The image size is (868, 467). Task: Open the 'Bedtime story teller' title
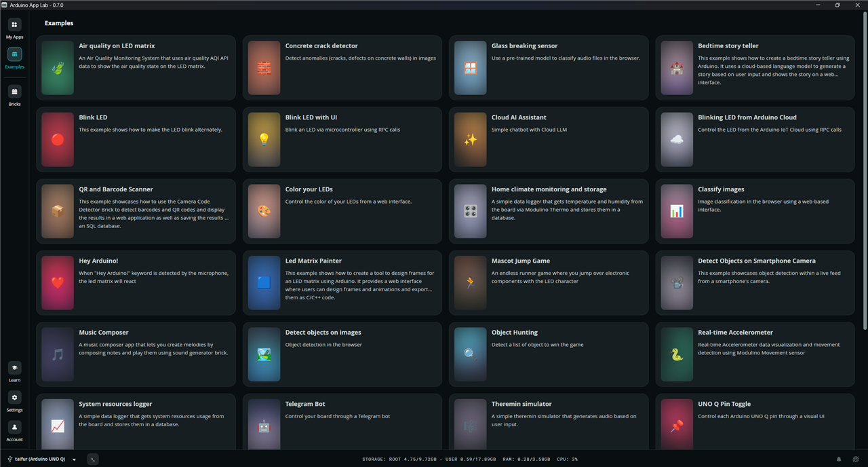[x=728, y=46]
